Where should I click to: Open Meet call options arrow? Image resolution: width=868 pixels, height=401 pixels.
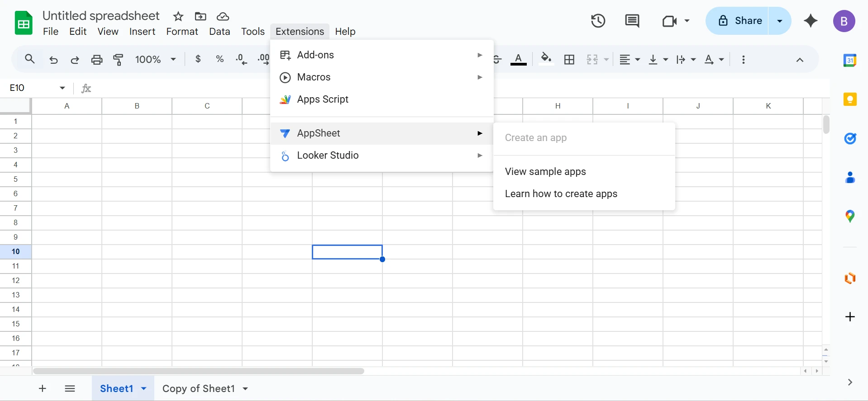(687, 21)
